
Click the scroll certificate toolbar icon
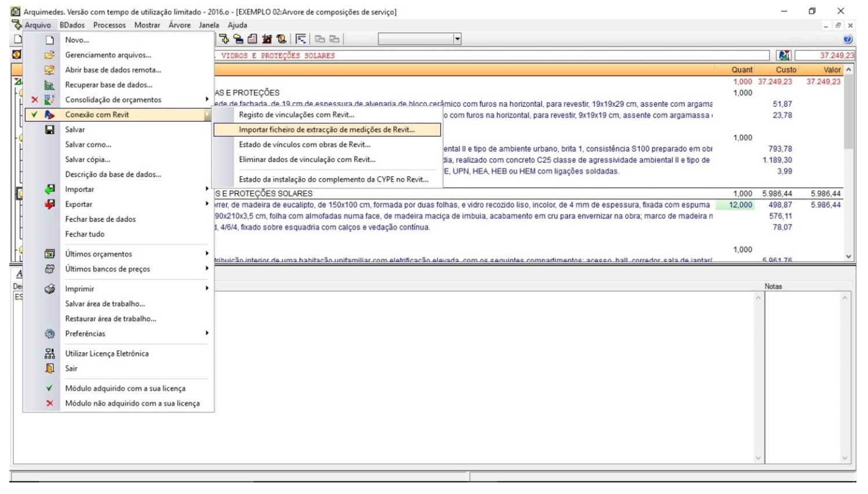coord(282,39)
